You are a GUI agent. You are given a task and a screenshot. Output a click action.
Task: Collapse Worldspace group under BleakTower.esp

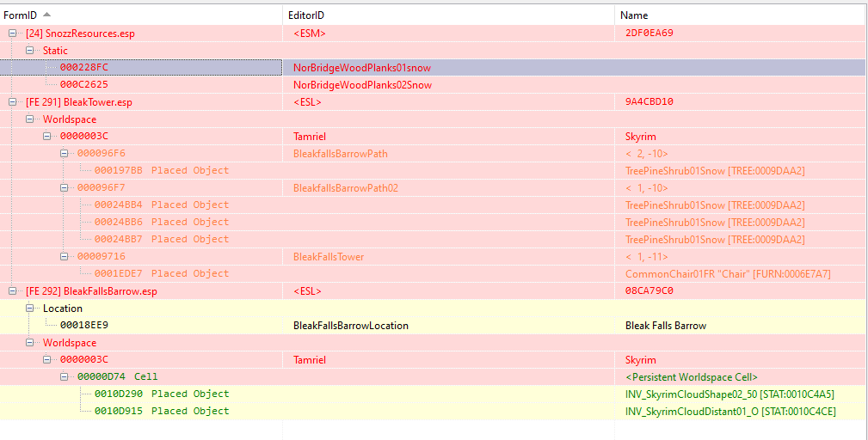(30, 119)
